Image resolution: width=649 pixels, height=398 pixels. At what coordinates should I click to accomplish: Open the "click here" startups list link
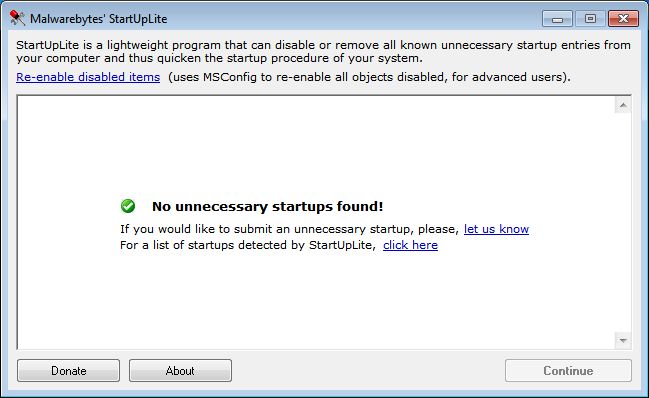tap(410, 245)
